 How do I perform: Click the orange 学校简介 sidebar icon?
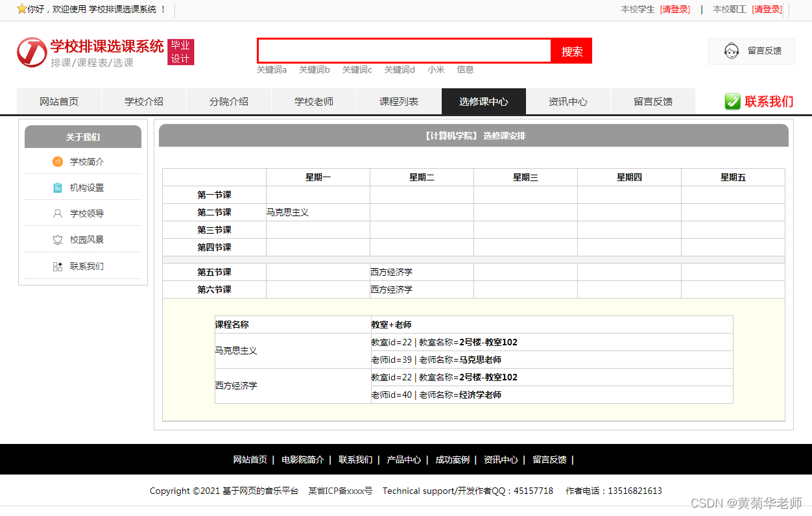[x=58, y=162]
